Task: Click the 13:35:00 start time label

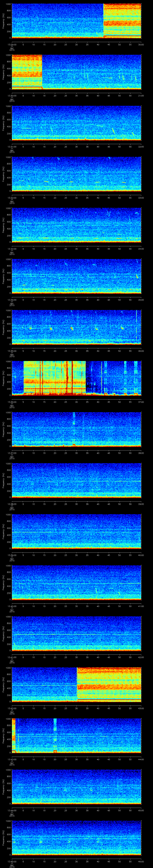Action: pyautogui.click(x=12, y=351)
